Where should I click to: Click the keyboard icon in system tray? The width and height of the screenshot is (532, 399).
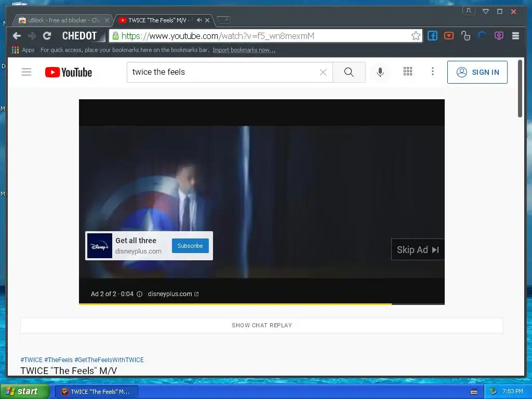point(474,392)
